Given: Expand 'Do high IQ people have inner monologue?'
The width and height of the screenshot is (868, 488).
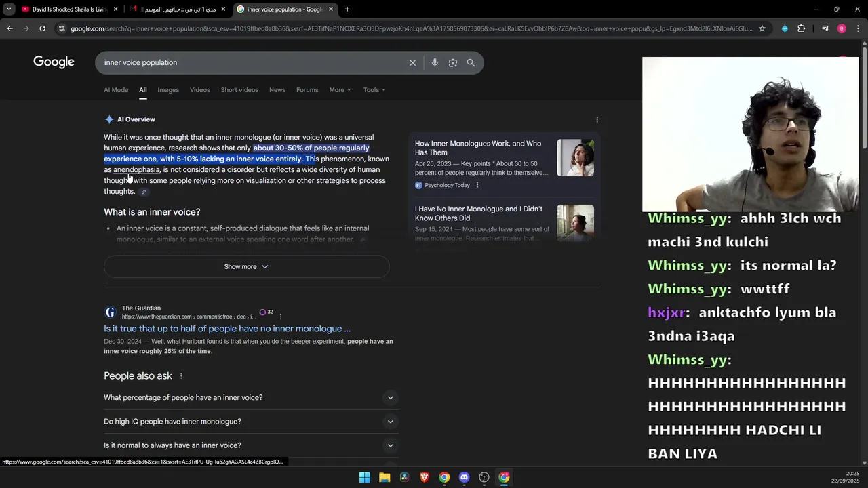Looking at the screenshot, I should point(250,422).
